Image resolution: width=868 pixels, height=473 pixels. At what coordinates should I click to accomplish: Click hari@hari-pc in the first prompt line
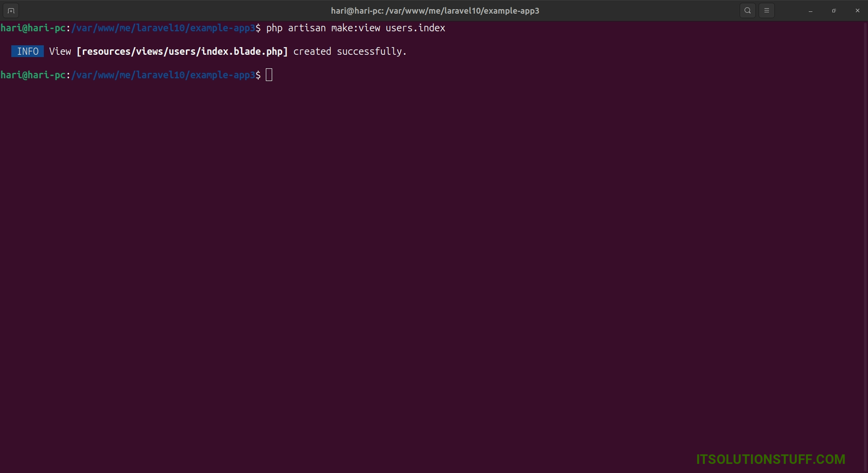(33, 28)
